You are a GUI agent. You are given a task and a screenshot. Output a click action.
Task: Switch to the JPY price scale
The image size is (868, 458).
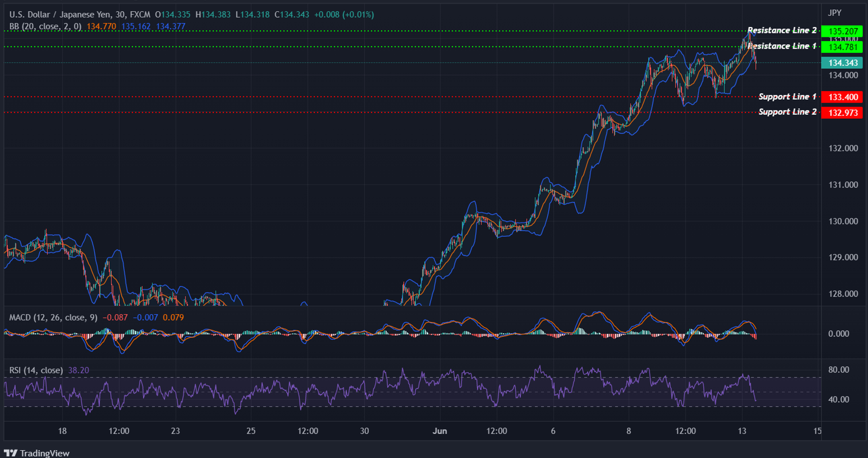[x=835, y=12]
